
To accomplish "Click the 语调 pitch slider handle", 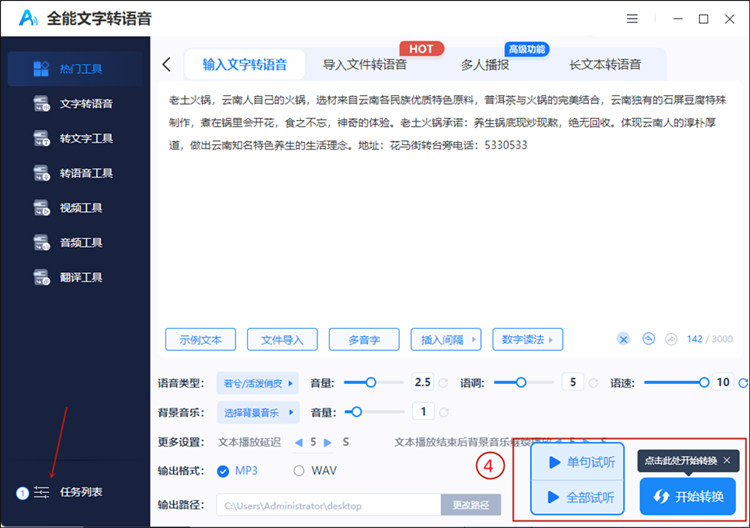I will (x=522, y=383).
